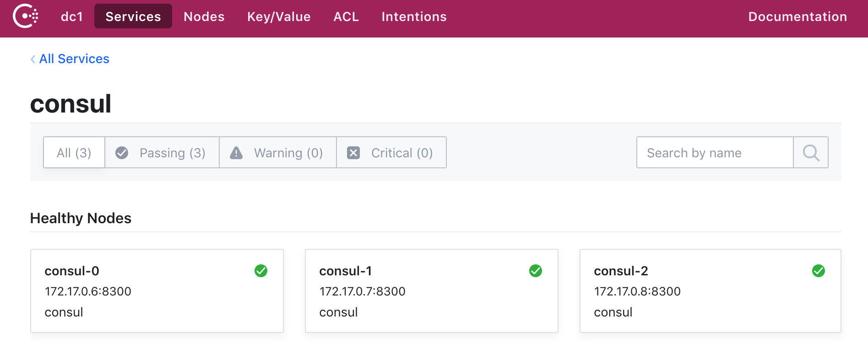Open the Intentions page
This screenshot has width=868, height=354.
tap(414, 16)
